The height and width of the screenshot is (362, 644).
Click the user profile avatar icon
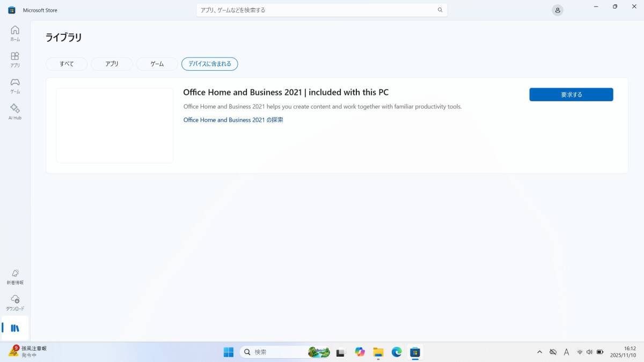point(558,10)
